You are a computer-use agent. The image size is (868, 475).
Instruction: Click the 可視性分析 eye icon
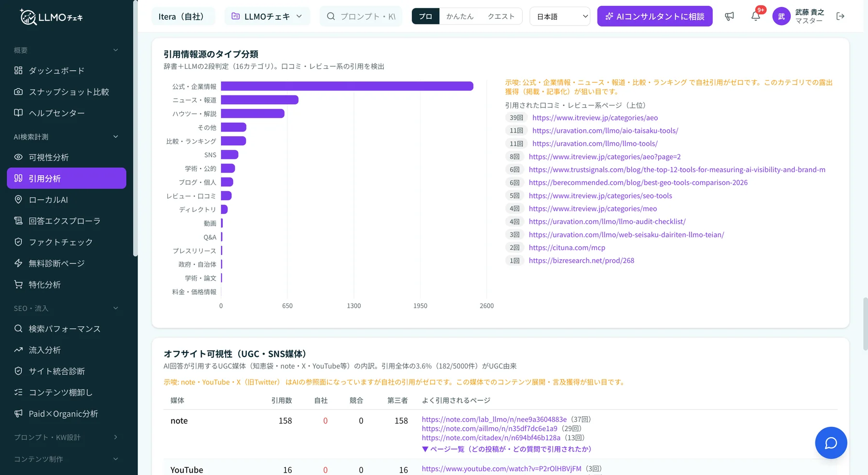(18, 157)
